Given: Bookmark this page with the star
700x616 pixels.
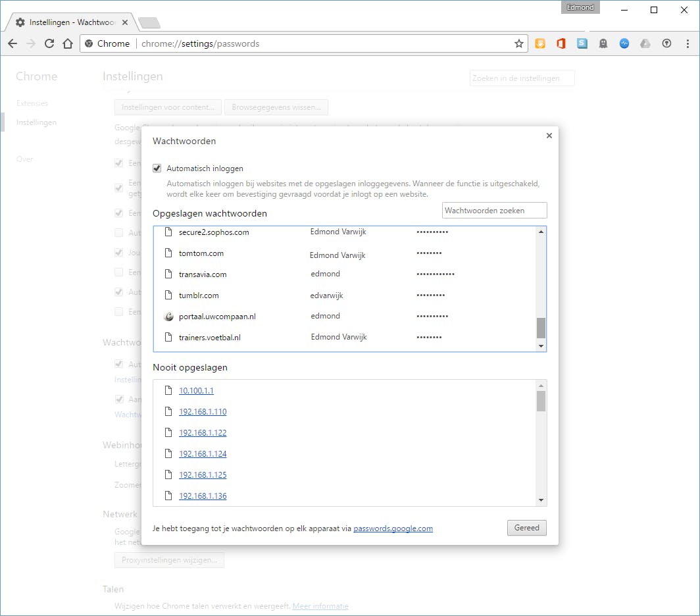Looking at the screenshot, I should coord(518,43).
